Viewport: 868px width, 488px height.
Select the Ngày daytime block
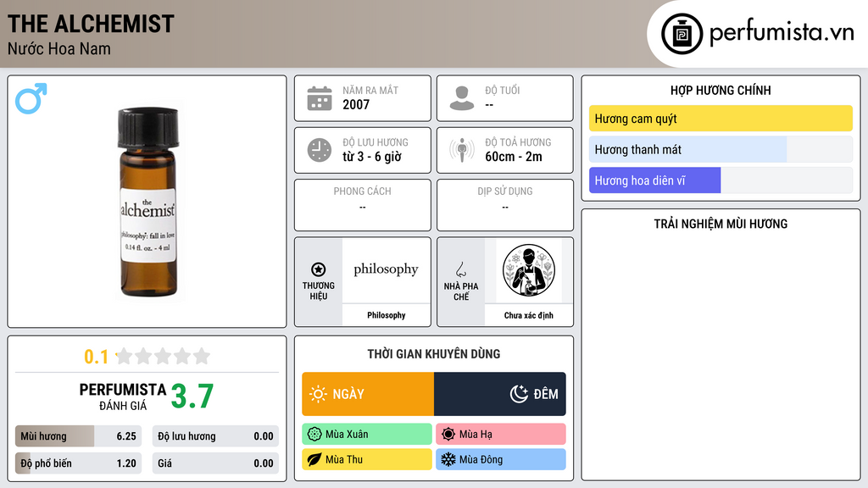(368, 394)
